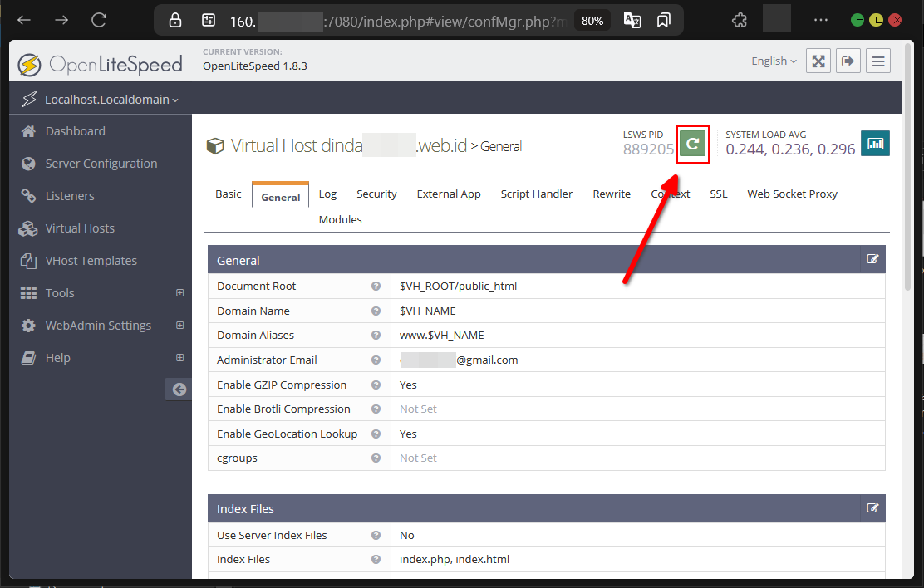The image size is (924, 588).
Task: Show help for Index Files field
Action: (x=376, y=559)
